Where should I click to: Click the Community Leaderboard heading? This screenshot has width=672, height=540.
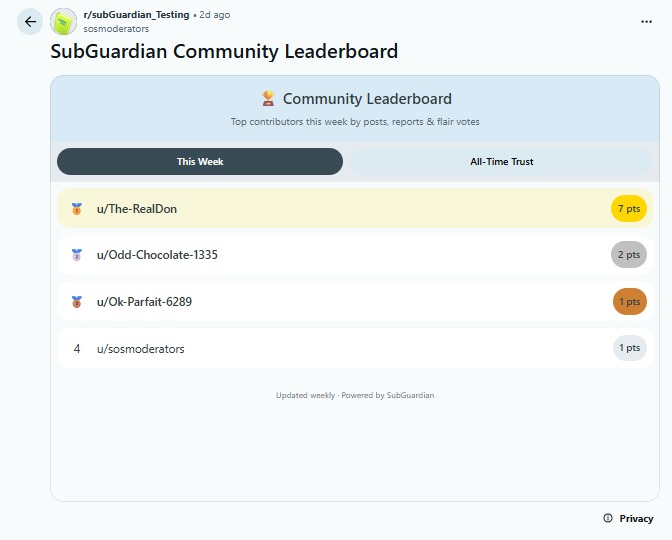(367, 99)
